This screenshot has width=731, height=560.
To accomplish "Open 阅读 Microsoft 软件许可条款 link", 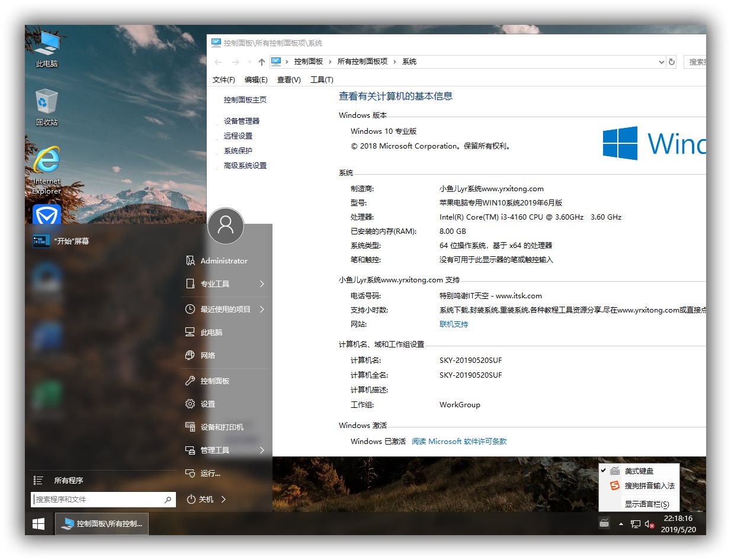I will pos(459,441).
